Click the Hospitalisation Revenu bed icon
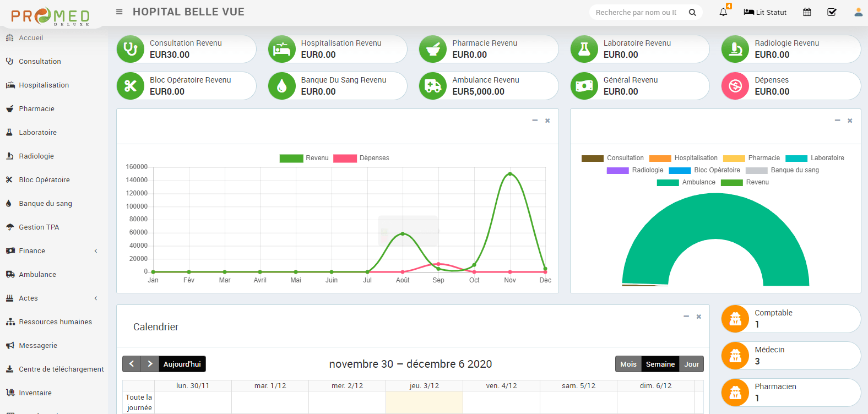Viewport: 868px width, 414px height. click(282, 49)
